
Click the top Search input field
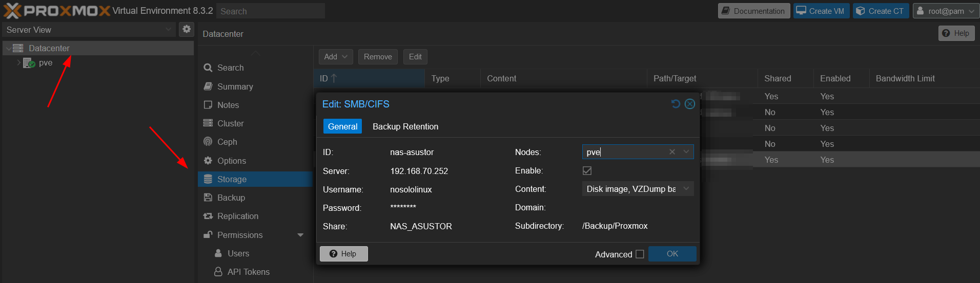(x=270, y=11)
